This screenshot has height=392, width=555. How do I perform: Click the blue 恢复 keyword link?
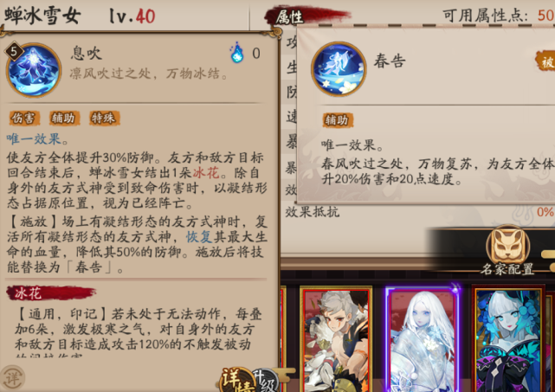pyautogui.click(x=199, y=237)
